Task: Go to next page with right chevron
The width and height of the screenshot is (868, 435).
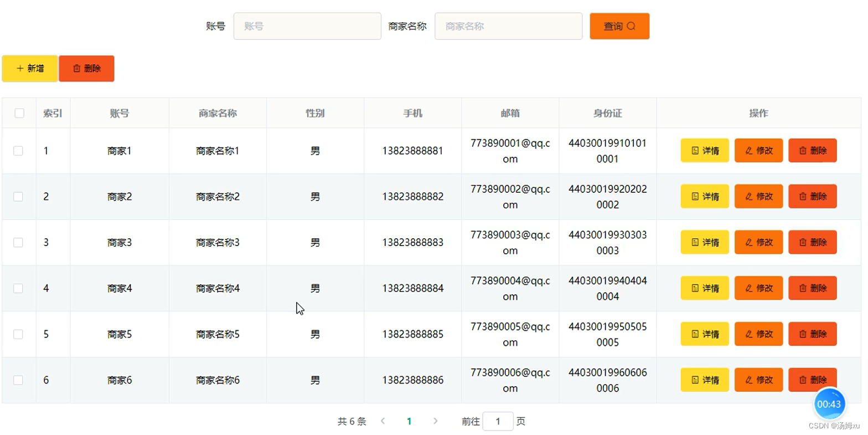Action: click(x=436, y=421)
